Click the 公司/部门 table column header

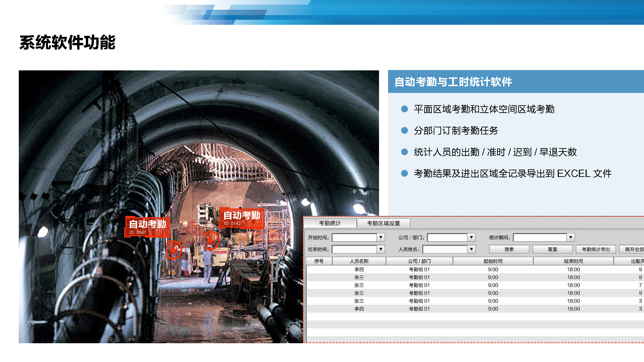click(x=419, y=261)
